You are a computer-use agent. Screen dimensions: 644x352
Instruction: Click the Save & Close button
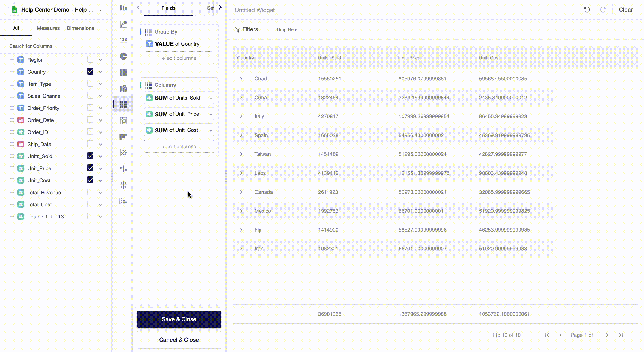coord(179,319)
